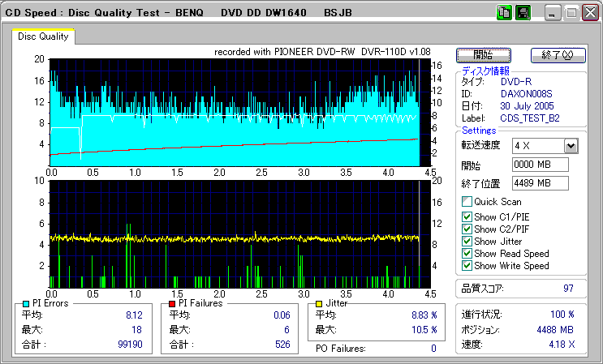This screenshot has height=364, width=603.
Task: Minimize the CD Speed window
Action: pos(553,14)
